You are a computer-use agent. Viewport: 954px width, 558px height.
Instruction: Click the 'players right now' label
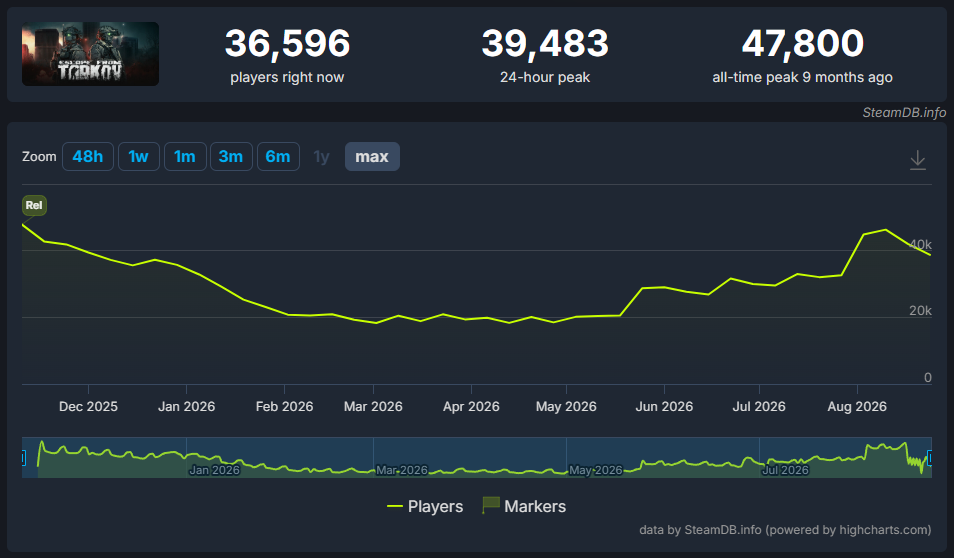tap(287, 77)
